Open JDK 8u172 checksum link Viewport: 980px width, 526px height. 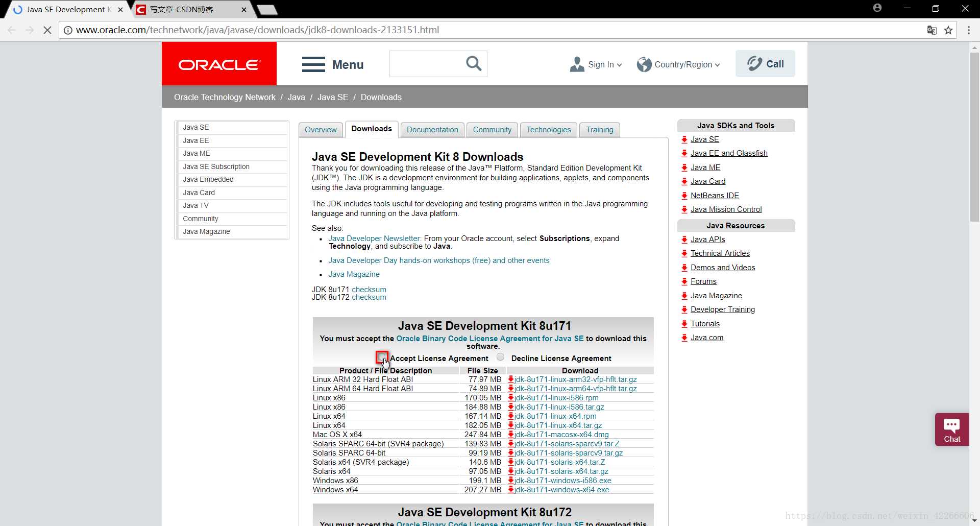tap(369, 297)
